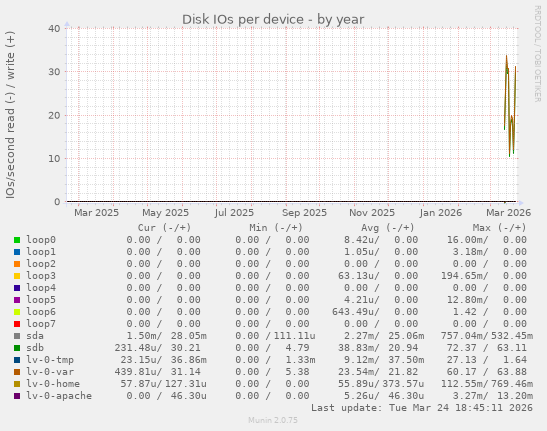The height and width of the screenshot is (431, 547).
Task: Select the 'loop5' legend label
Action: click(41, 300)
